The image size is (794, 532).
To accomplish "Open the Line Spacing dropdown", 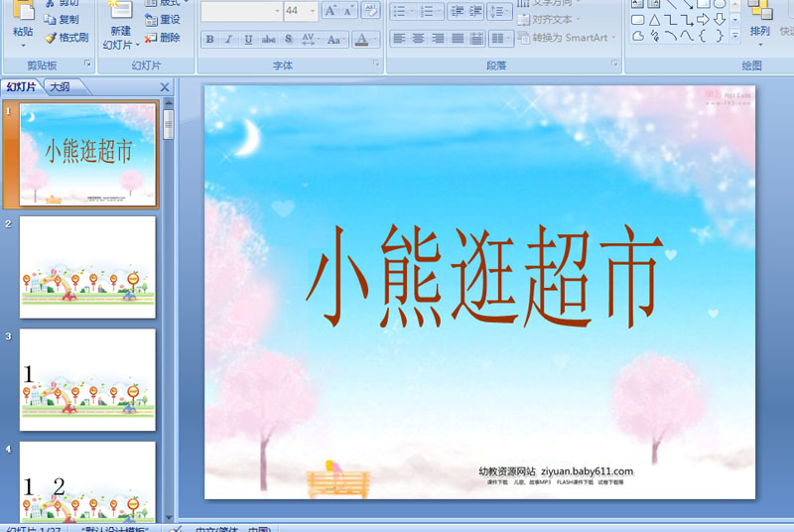I will point(499,11).
